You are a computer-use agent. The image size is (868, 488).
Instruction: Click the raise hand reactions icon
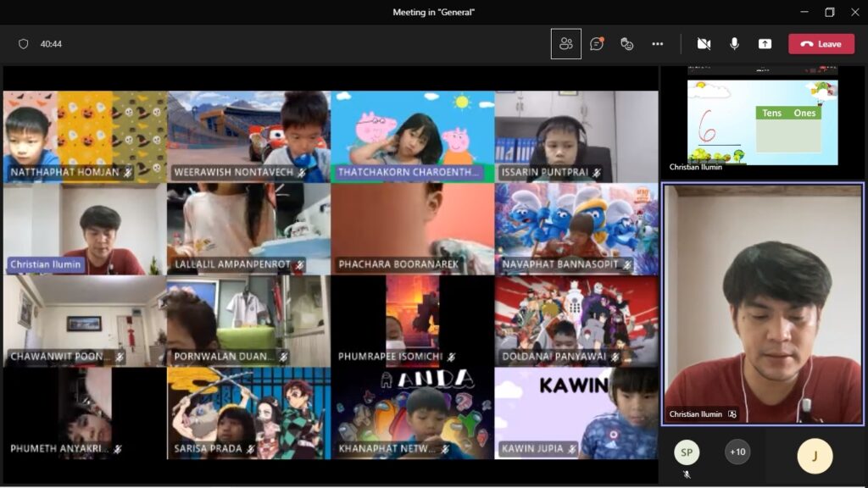point(627,44)
